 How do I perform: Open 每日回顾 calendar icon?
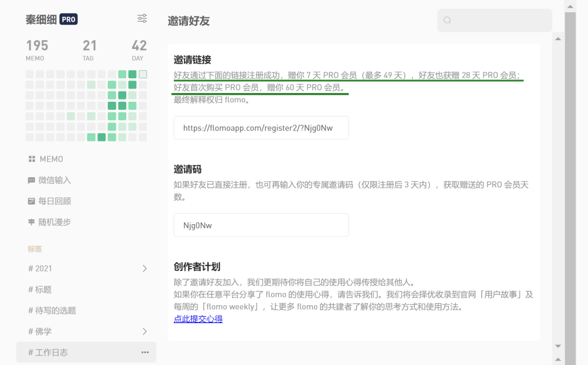(32, 201)
